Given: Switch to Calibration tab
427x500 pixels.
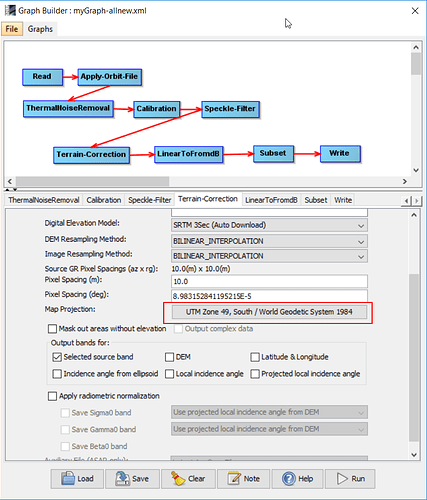Looking at the screenshot, I should 104,200.
